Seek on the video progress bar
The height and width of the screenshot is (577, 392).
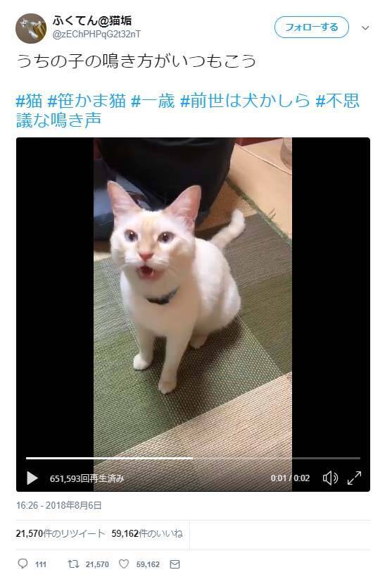point(193,458)
